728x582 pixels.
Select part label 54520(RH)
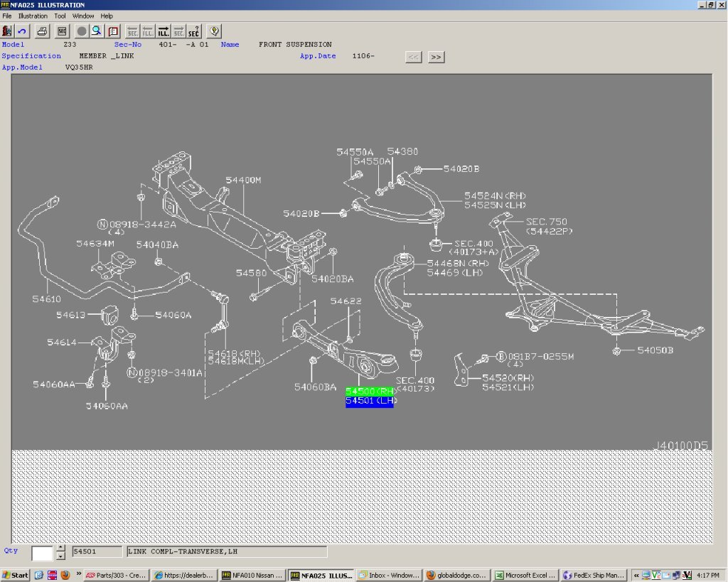pyautogui.click(x=508, y=378)
